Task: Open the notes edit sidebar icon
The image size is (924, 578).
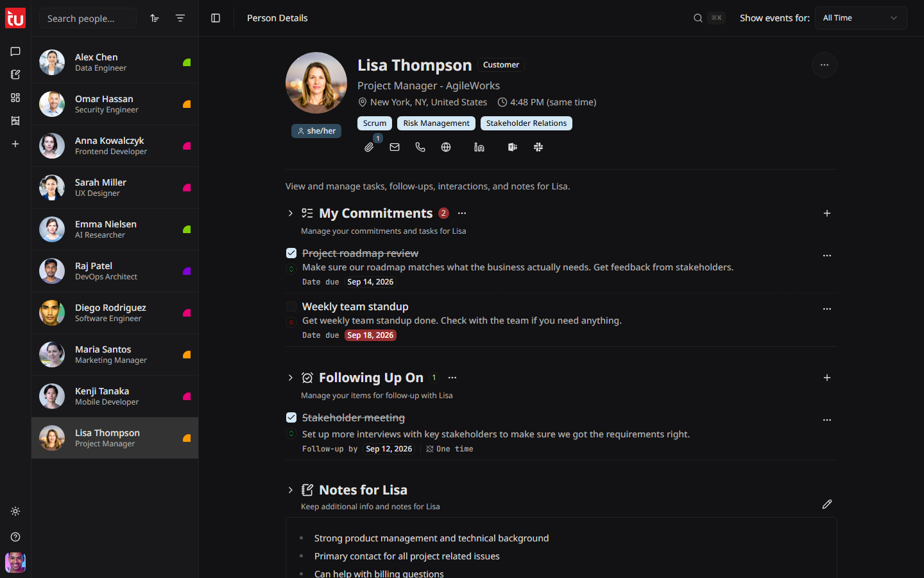Action: [x=15, y=74]
